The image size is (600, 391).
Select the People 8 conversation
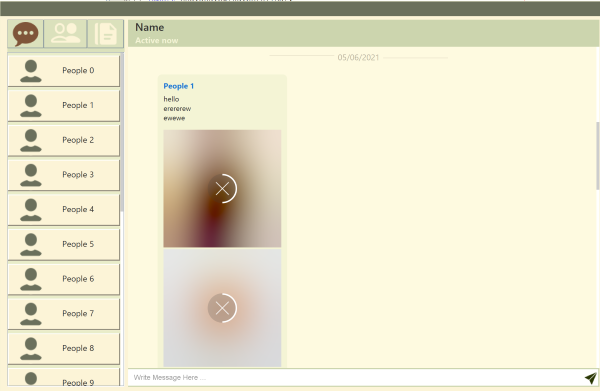(64, 349)
